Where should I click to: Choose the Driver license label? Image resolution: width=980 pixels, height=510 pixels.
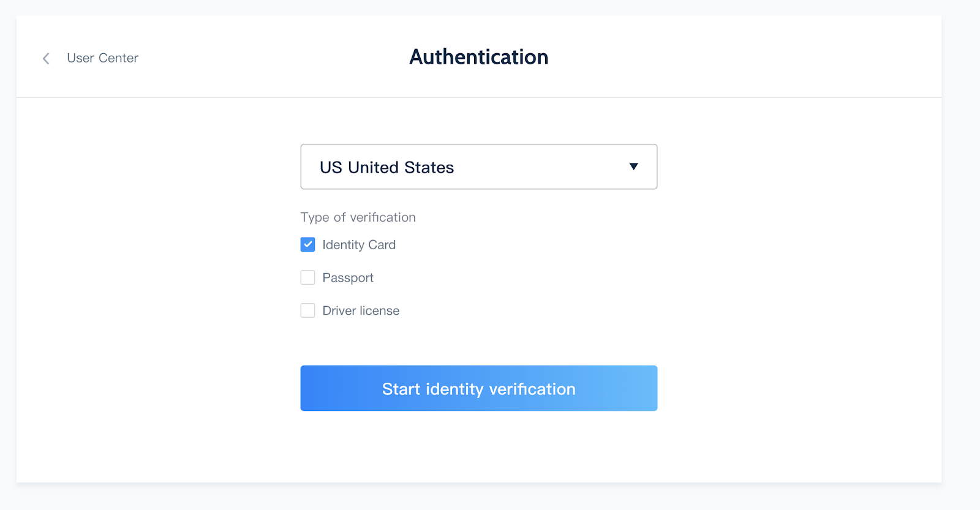tap(361, 311)
